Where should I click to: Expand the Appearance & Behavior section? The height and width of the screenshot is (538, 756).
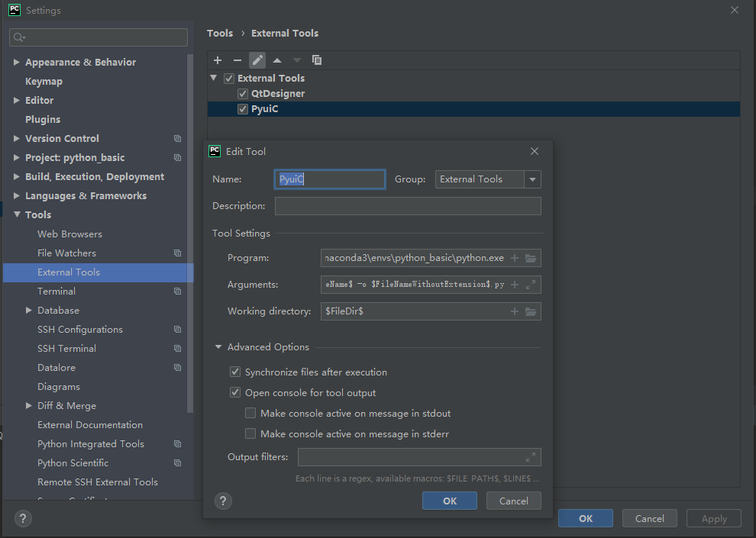coord(17,63)
